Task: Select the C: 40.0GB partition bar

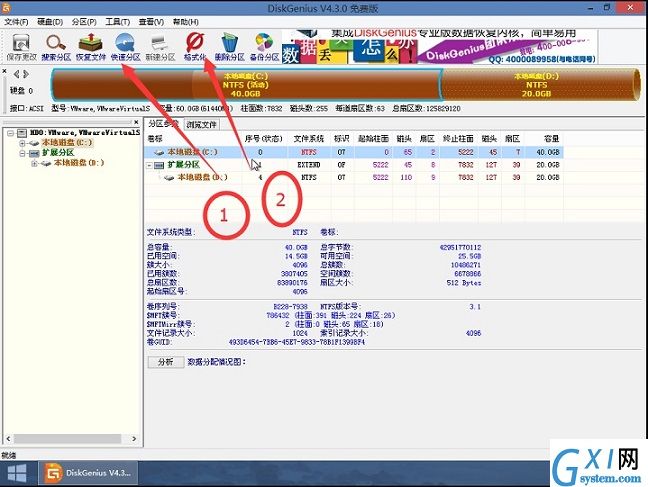Action: click(246, 85)
